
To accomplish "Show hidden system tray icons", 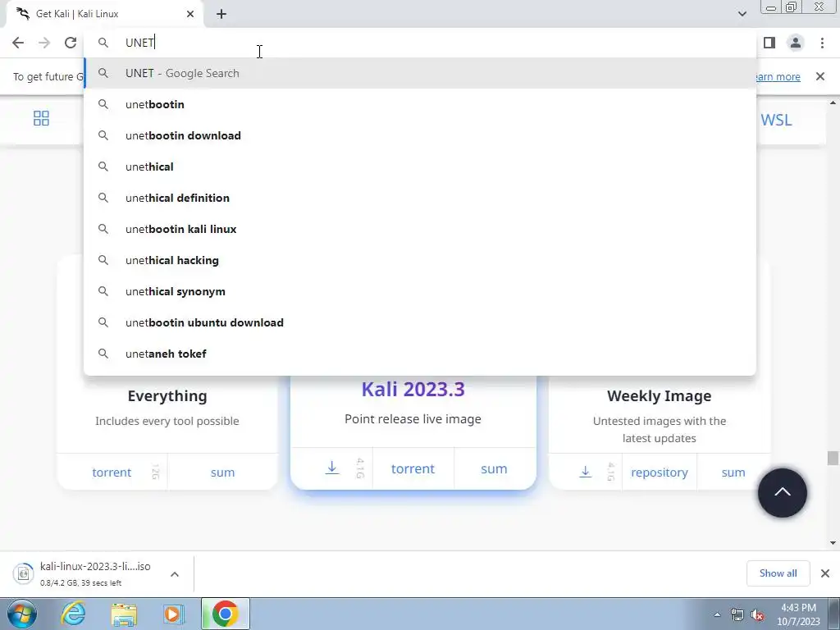I will (717, 614).
